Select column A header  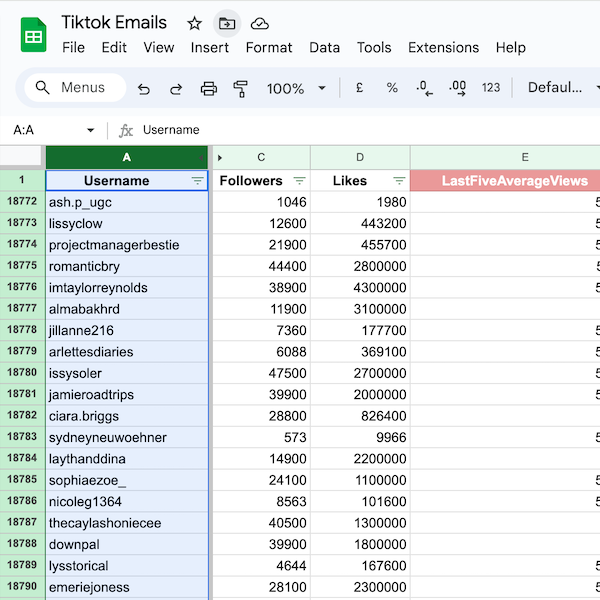click(127, 157)
